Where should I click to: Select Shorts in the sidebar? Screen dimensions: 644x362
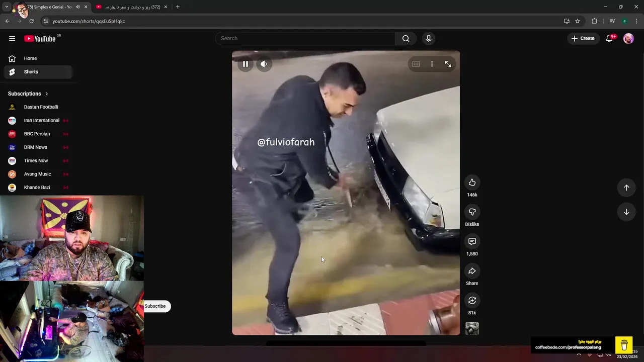[38, 72]
